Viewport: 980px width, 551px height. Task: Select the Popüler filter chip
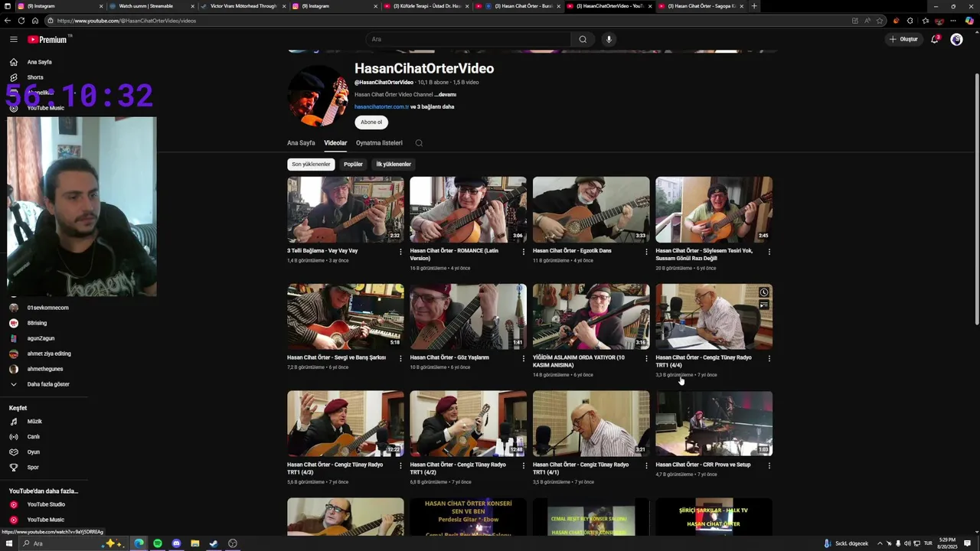[x=353, y=165]
